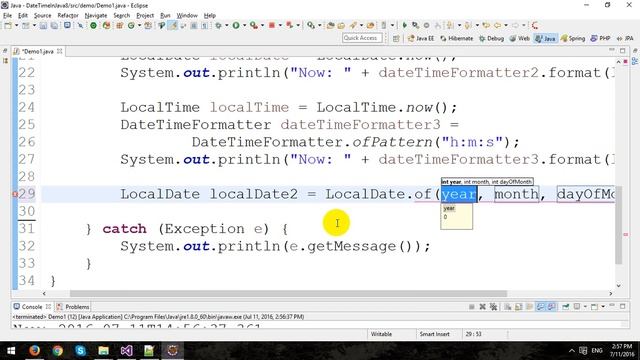
Task: Select the 0 proposal in the popup
Action: [x=445, y=217]
